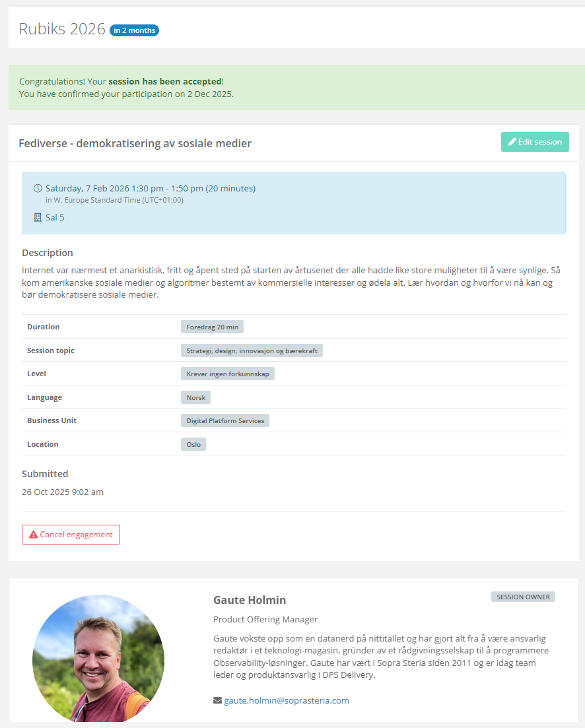The image size is (585, 728).
Task: Click the Fediverse session title heading
Action: (135, 143)
